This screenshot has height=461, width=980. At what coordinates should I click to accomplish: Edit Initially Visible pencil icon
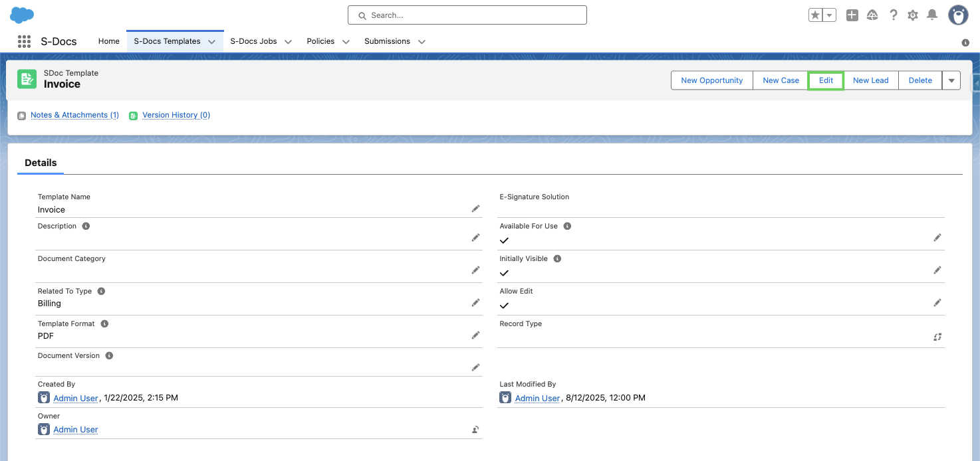(937, 270)
